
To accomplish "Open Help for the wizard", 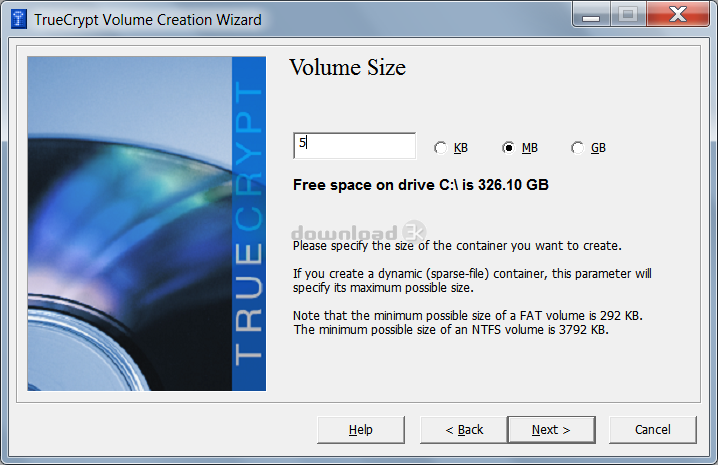I will (x=361, y=430).
